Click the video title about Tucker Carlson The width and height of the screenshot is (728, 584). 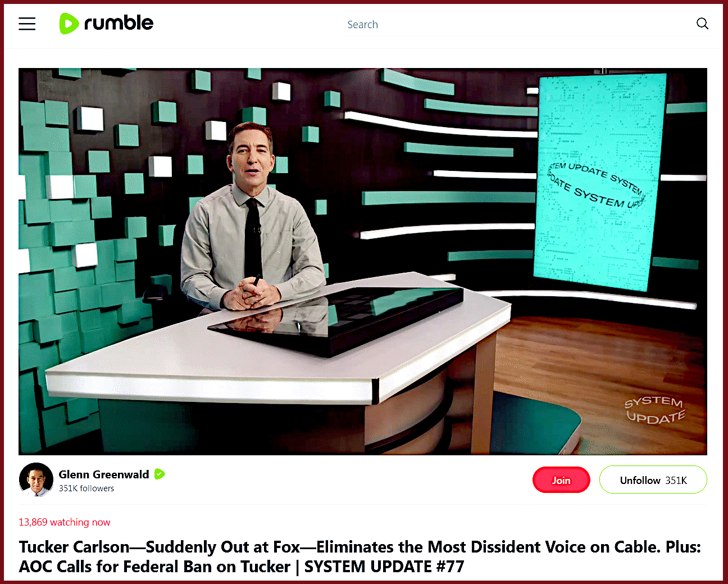(x=360, y=556)
